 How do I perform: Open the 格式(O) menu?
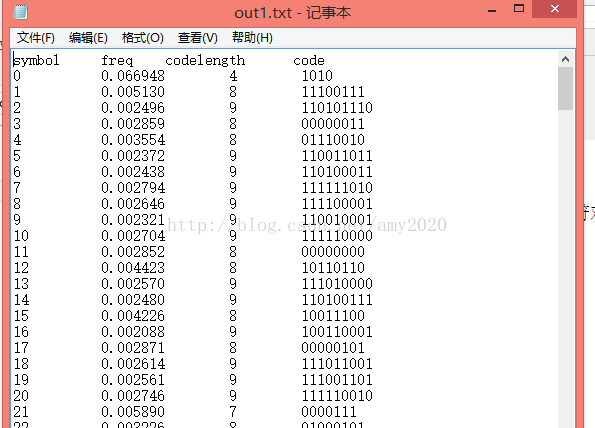click(143, 38)
